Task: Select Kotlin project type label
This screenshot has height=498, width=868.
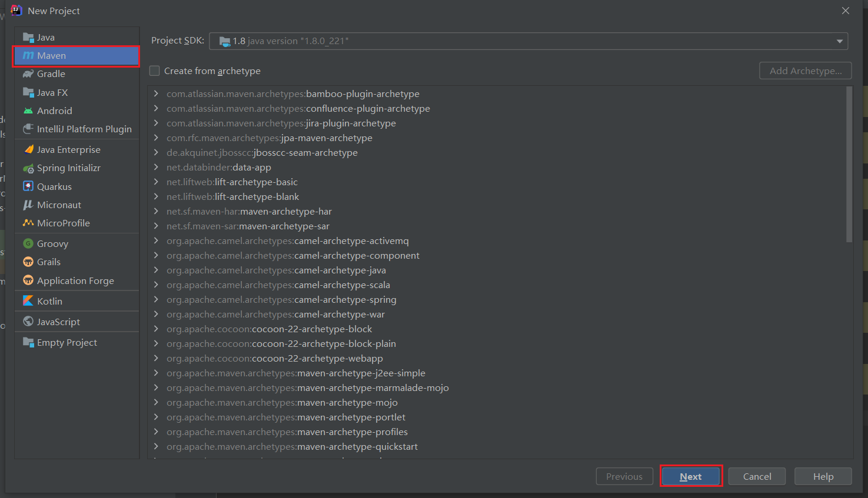Action: (x=49, y=301)
